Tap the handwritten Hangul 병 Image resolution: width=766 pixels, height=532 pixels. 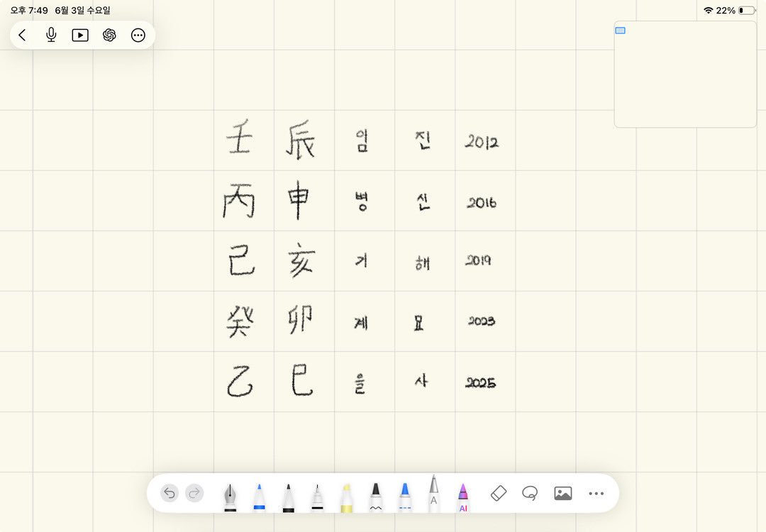[362, 201]
